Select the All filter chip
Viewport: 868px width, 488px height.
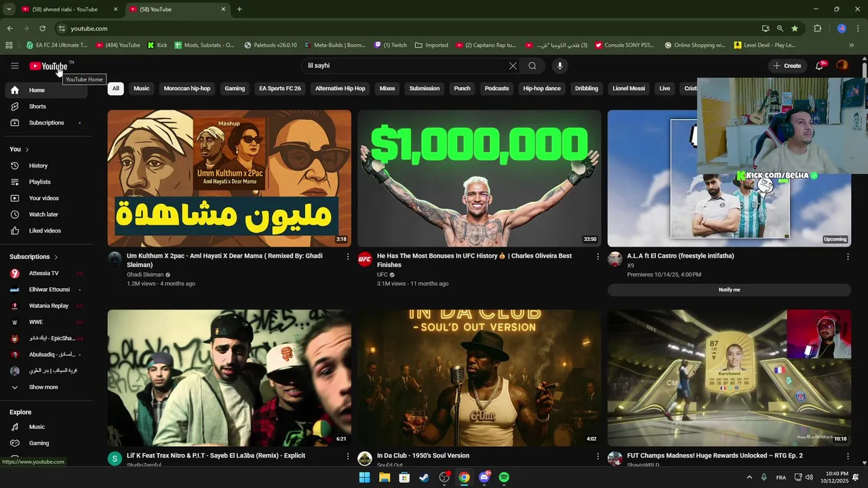115,88
